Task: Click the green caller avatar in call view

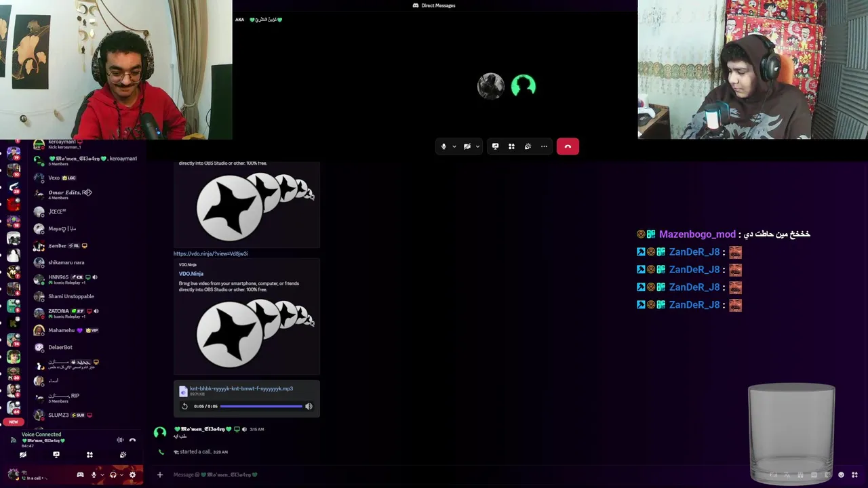Action: [x=523, y=86]
